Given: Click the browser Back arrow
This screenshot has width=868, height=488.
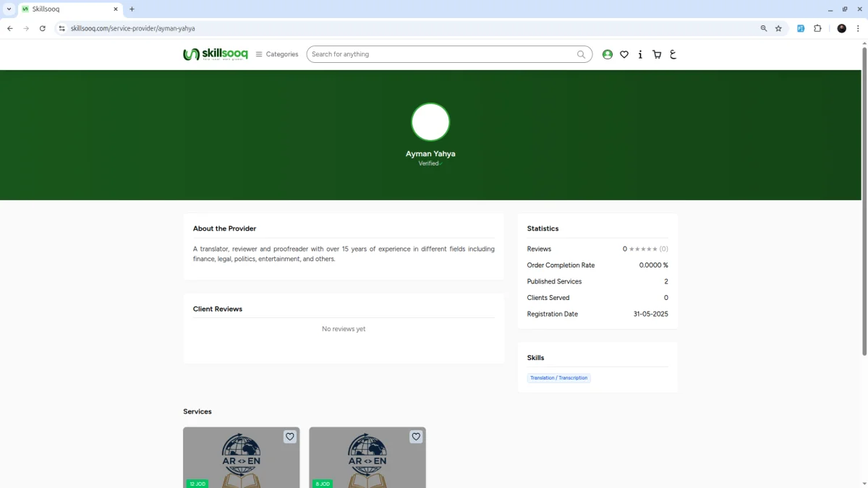Looking at the screenshot, I should [x=9, y=28].
